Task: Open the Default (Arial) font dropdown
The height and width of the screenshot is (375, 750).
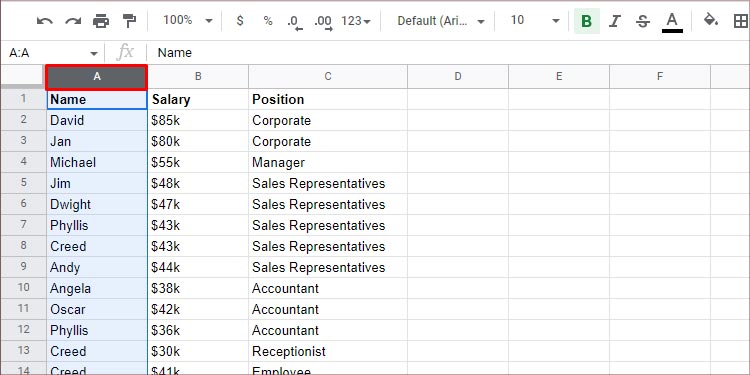Action: click(x=441, y=21)
